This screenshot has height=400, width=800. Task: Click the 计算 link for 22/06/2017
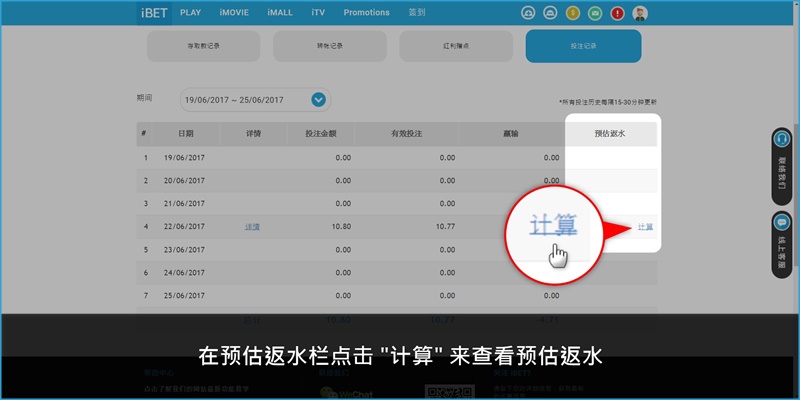645,227
